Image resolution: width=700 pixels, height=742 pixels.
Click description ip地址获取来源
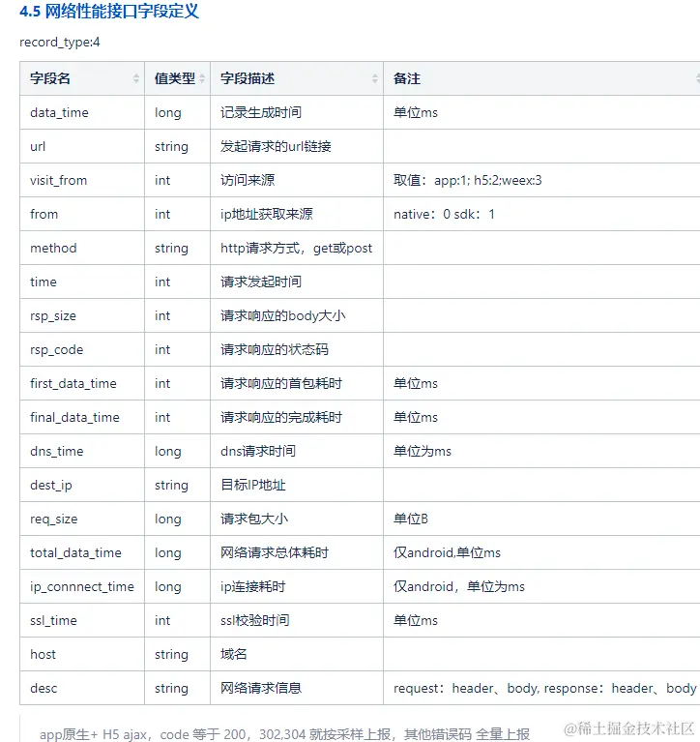[266, 214]
